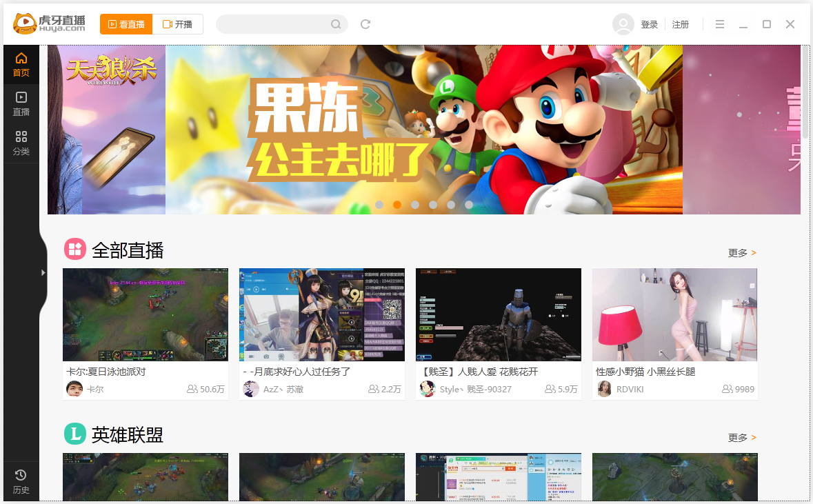Open the 全部直播 section heading
The height and width of the screenshot is (504, 813).
128,250
